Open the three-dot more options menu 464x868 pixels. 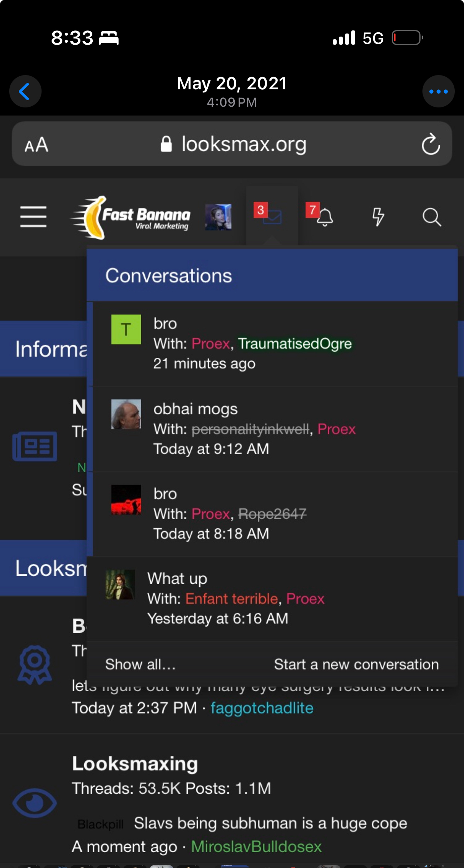[x=438, y=91]
